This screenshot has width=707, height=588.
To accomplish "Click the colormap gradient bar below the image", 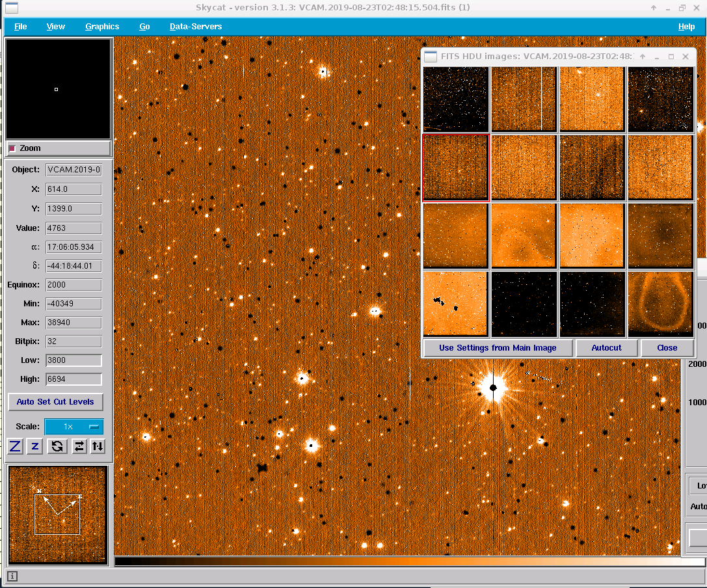I will click(397, 561).
